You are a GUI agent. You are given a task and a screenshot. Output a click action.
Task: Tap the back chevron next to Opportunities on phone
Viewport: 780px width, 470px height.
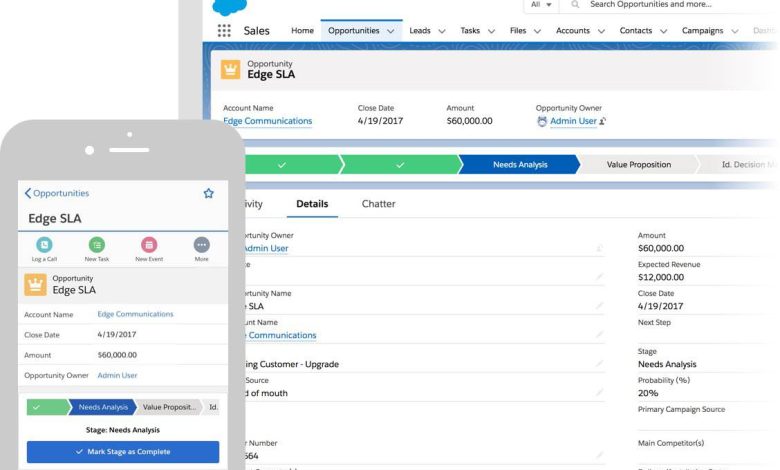pyautogui.click(x=28, y=193)
